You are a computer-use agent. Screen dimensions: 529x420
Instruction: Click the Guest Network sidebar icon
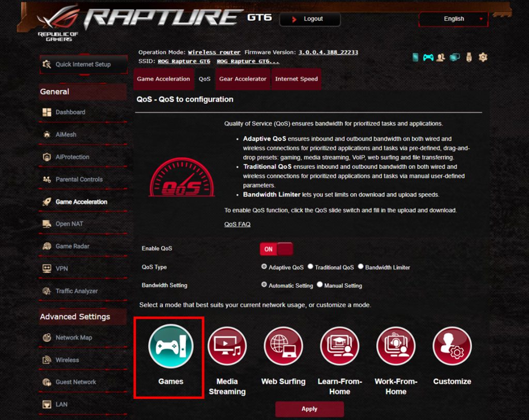[x=47, y=382]
